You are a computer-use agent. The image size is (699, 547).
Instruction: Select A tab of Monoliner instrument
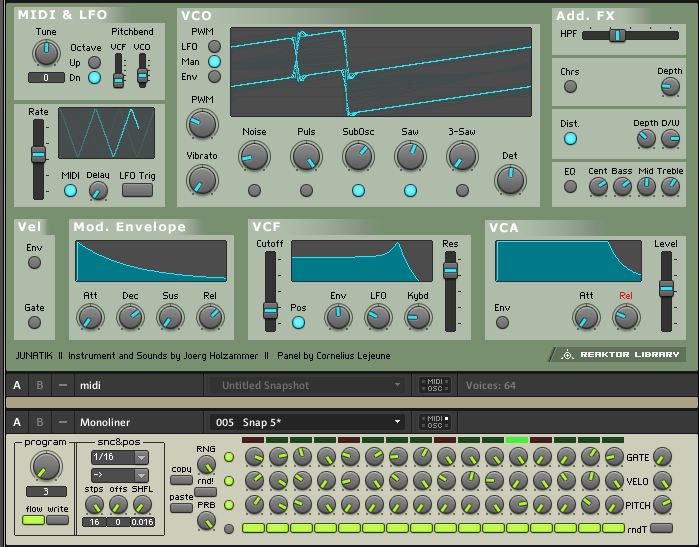pyautogui.click(x=17, y=422)
